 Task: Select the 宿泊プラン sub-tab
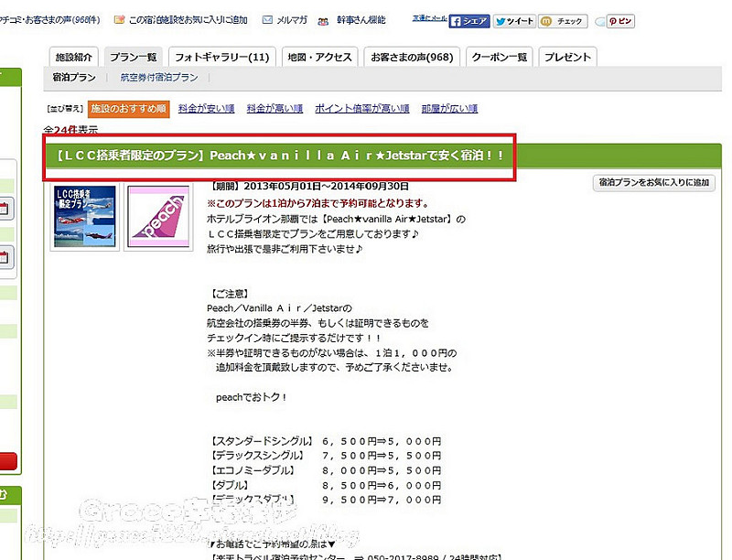(x=74, y=78)
